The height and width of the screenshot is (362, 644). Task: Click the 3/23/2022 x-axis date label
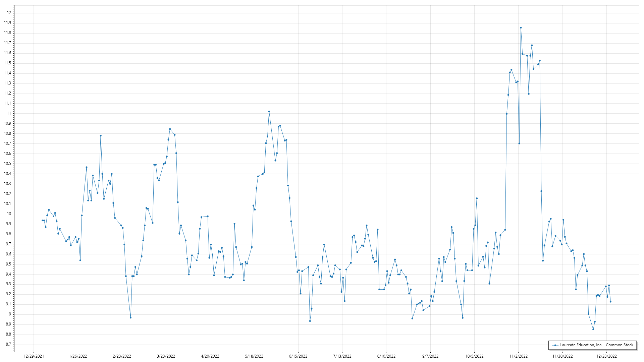166,356
